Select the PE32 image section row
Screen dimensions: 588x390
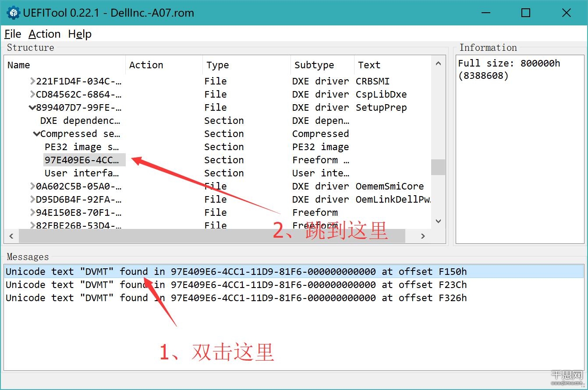pos(82,147)
